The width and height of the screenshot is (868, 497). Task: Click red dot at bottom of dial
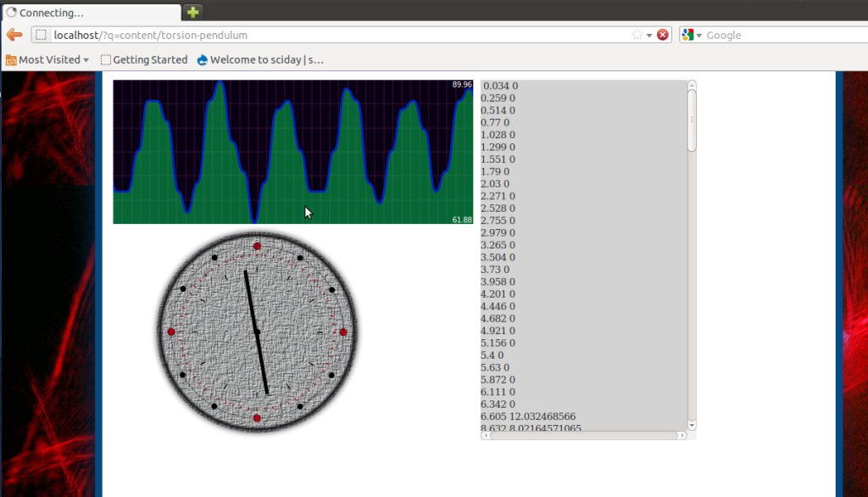pyautogui.click(x=257, y=418)
